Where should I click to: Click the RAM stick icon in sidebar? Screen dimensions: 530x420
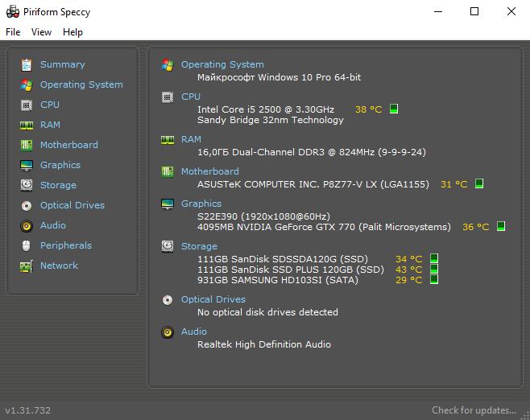(x=27, y=126)
